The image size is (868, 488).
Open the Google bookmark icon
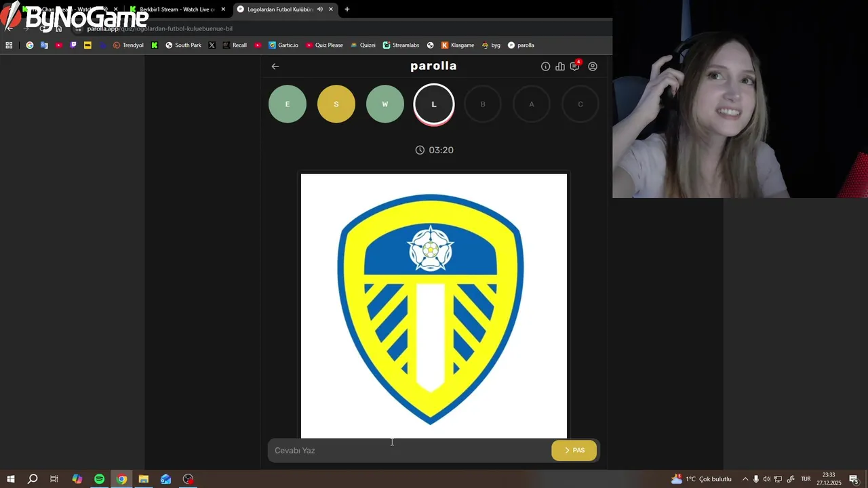[30, 45]
